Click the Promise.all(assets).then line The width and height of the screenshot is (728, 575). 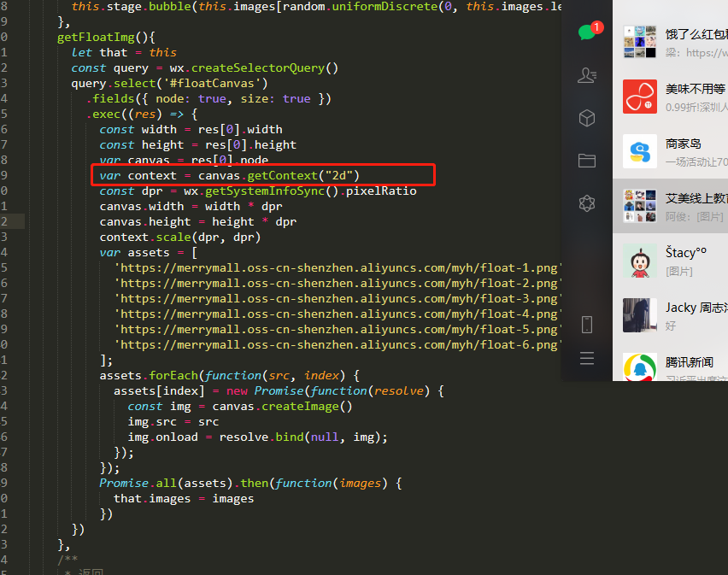[250, 483]
